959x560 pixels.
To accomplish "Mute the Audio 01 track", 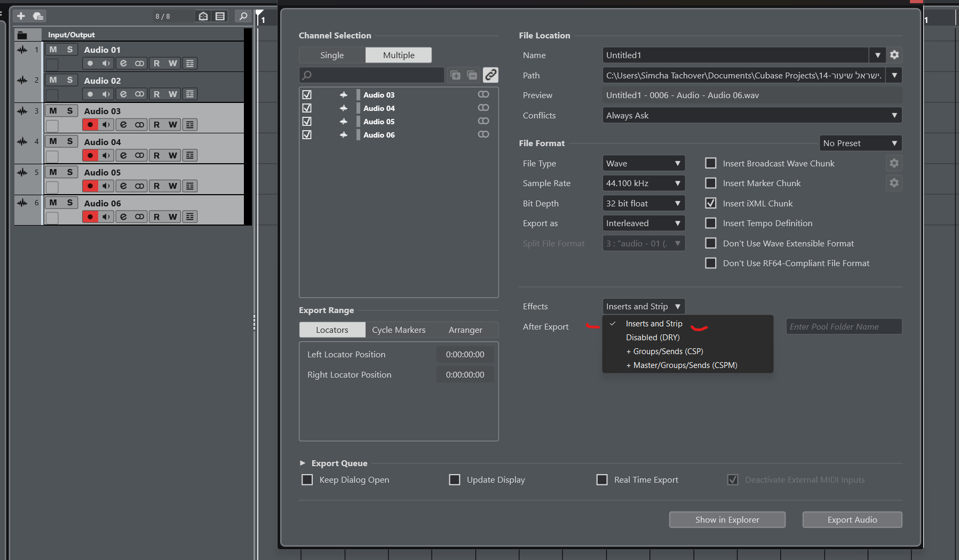I will pos(53,50).
